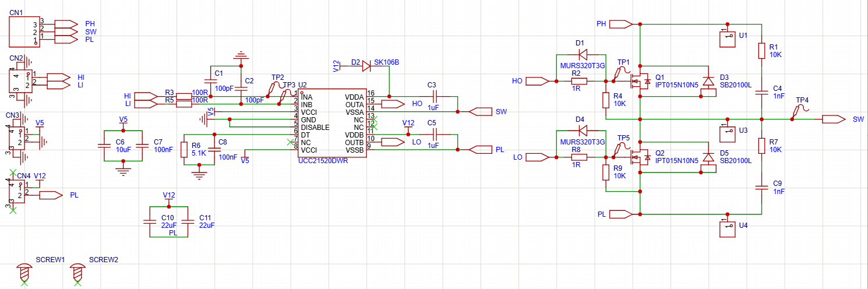Select the Q1 MOSFET symbol
The height and width of the screenshot is (289, 868).
[x=643, y=82]
